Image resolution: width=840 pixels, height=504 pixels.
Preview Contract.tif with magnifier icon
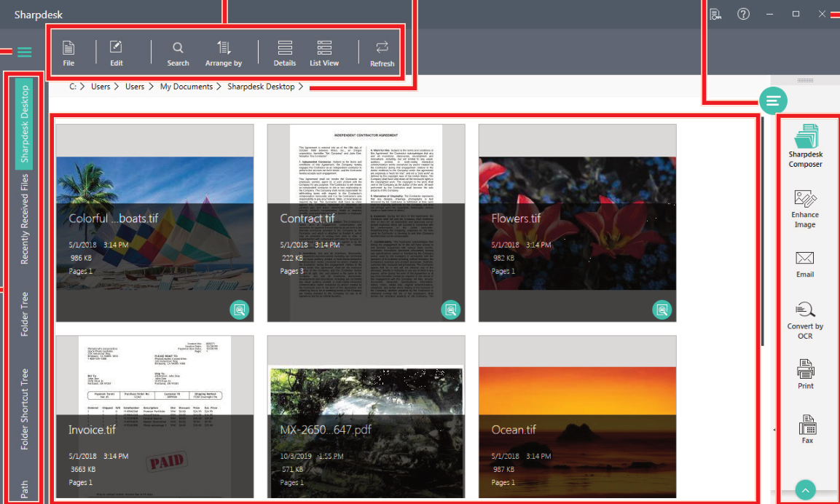tap(450, 310)
